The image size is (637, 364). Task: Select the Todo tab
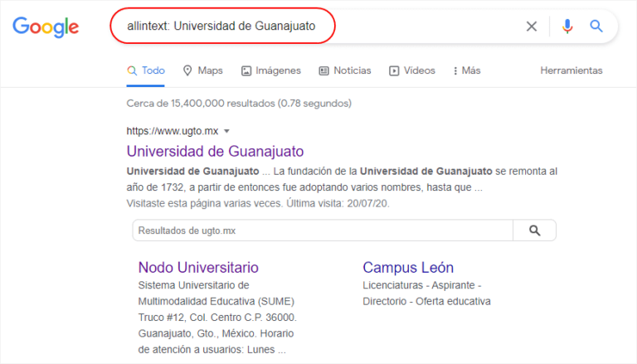(145, 70)
